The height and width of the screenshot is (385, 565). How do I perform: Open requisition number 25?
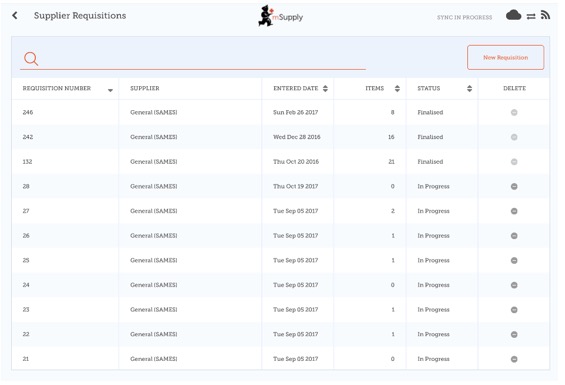(x=26, y=260)
